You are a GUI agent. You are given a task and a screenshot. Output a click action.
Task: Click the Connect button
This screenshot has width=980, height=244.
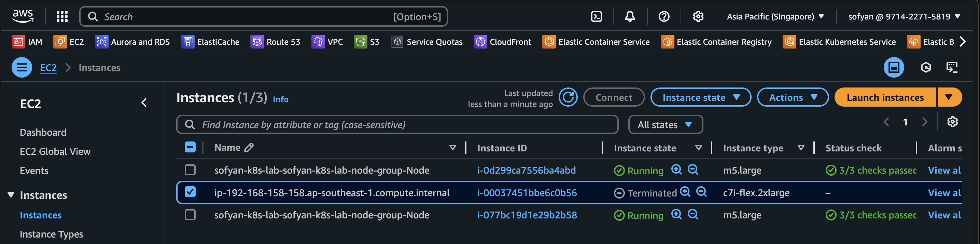(614, 97)
